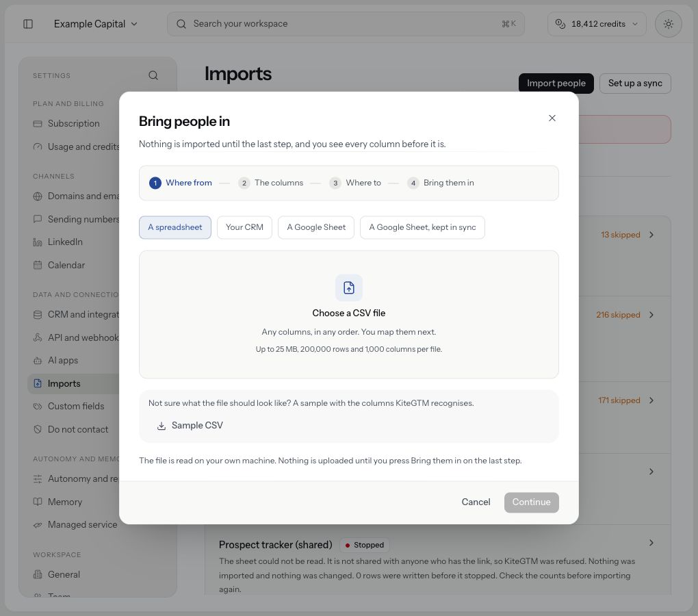
Task: Go to step 1 Where from
Action: tap(181, 183)
